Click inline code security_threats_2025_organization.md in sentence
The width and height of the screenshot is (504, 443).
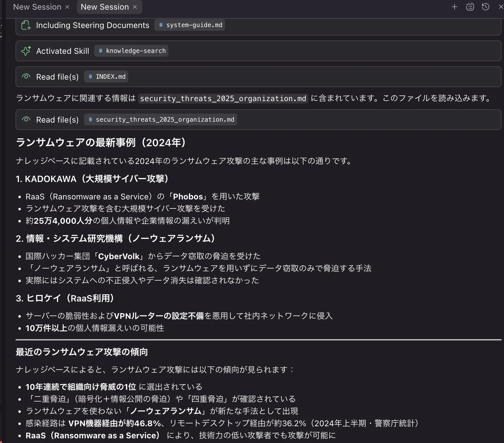tap(223, 98)
